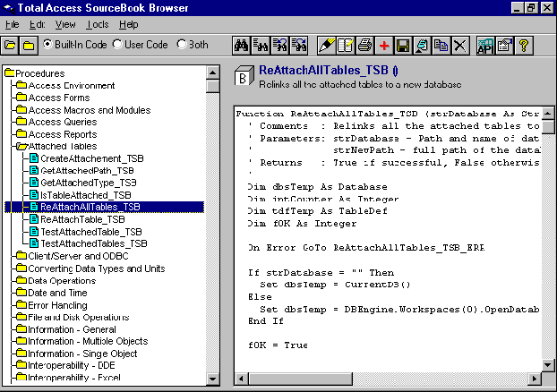Open the File menu
This screenshot has height=392, width=557.
pyautogui.click(x=12, y=24)
